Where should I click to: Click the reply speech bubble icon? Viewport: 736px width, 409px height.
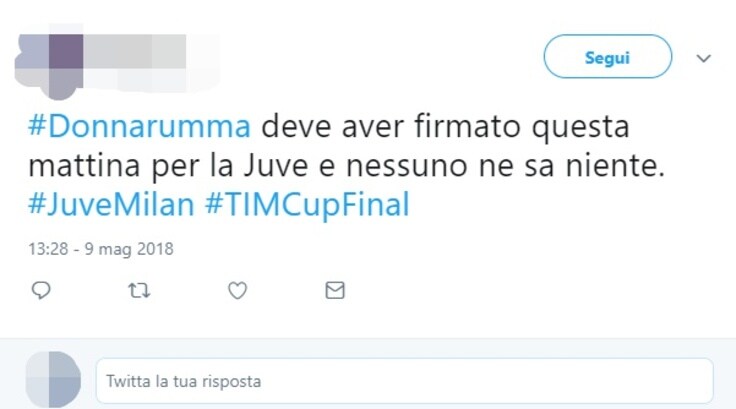point(41,290)
